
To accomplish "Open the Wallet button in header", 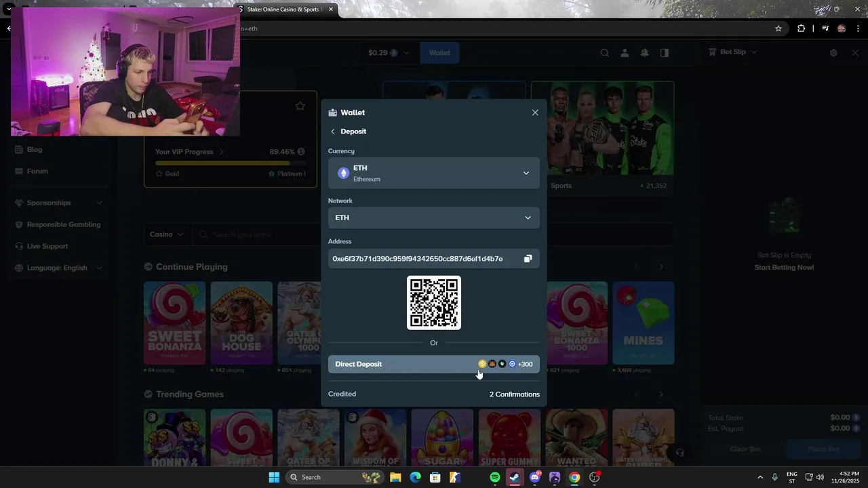I will (439, 53).
